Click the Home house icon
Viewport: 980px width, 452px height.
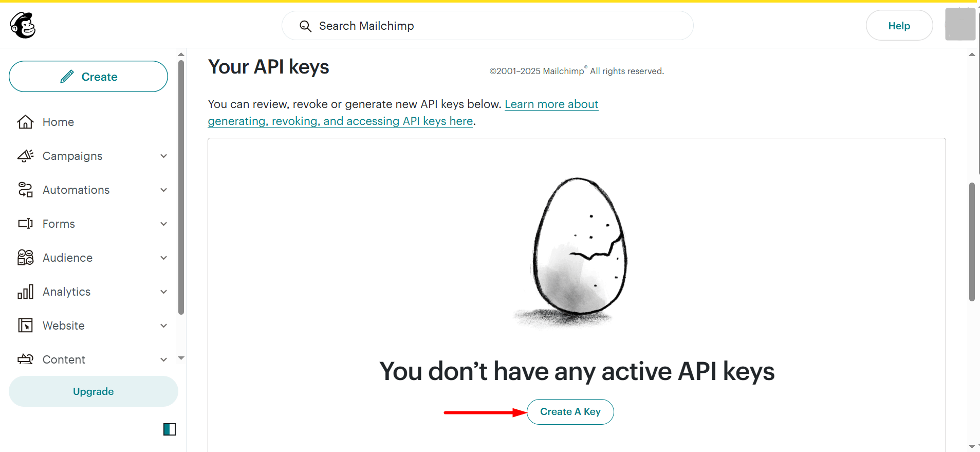tap(25, 122)
